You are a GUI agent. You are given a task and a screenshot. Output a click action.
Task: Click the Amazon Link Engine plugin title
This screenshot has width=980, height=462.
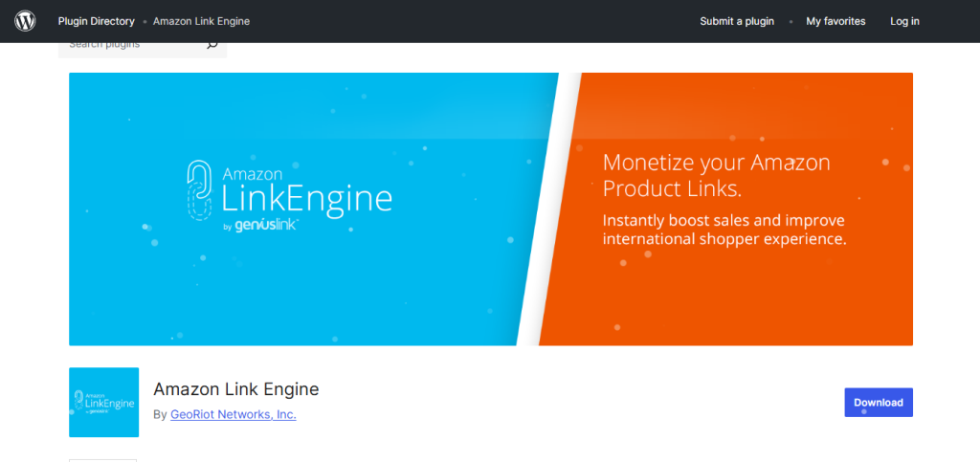[x=235, y=389]
